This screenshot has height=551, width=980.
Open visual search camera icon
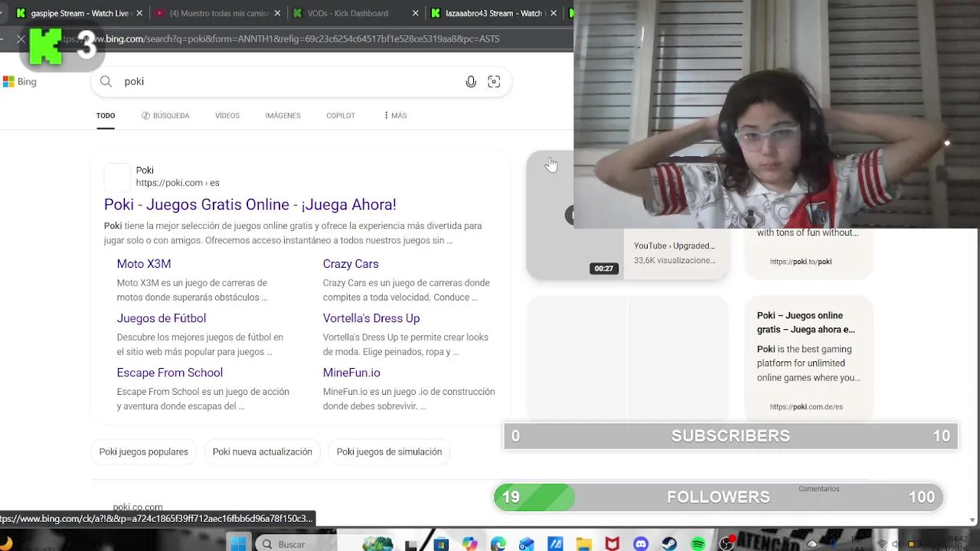click(494, 82)
